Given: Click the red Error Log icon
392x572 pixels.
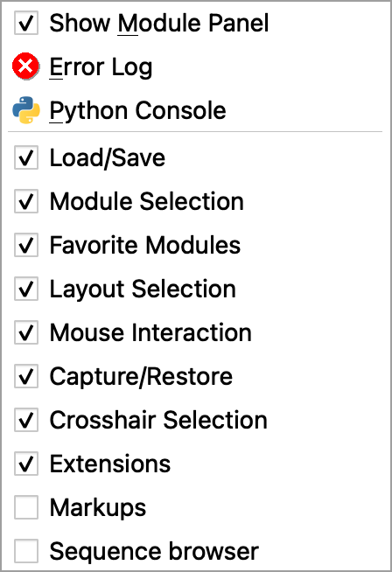Looking at the screenshot, I should pos(26,66).
